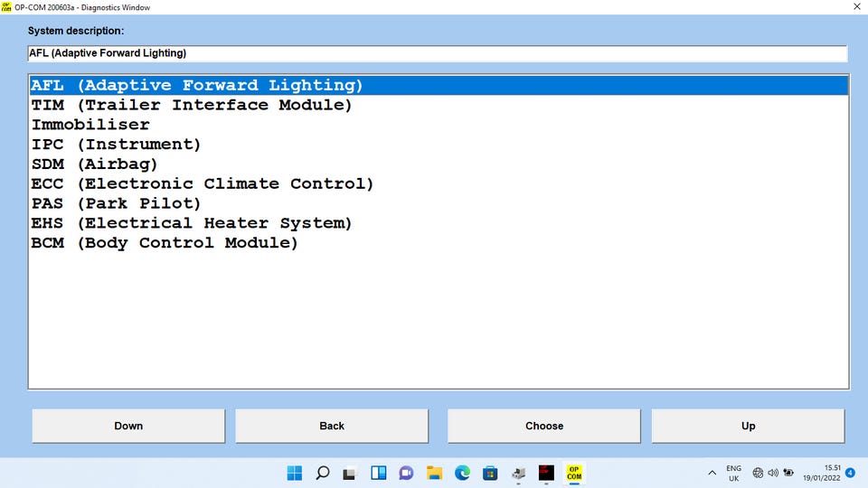This screenshot has width=868, height=488.
Task: Open battery status tray icon
Action: pyautogui.click(x=788, y=473)
